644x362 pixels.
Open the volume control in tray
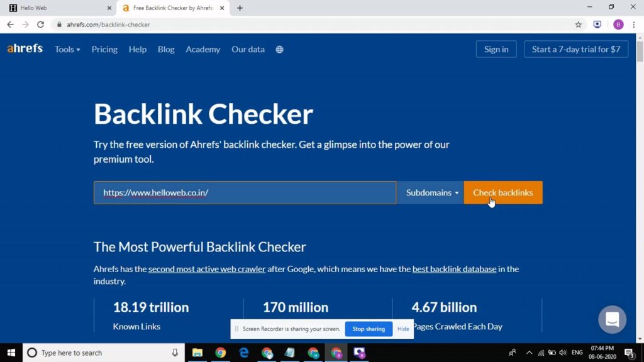pos(563,353)
